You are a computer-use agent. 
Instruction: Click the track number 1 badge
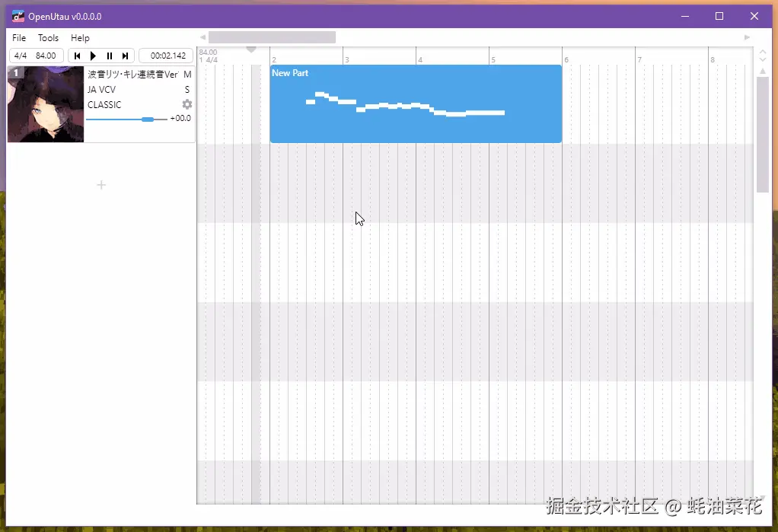point(15,72)
